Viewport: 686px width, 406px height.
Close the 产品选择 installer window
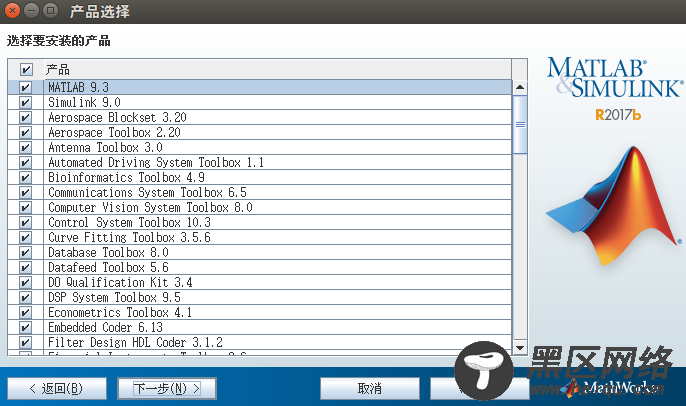pos(12,10)
